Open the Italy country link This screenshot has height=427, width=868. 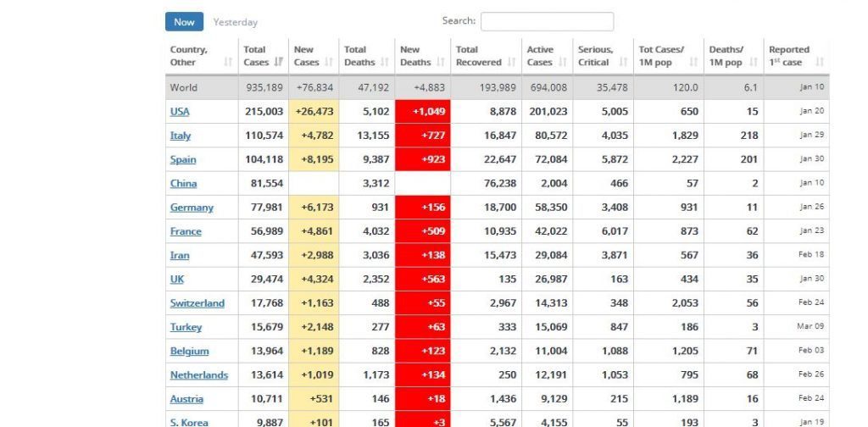click(x=181, y=136)
